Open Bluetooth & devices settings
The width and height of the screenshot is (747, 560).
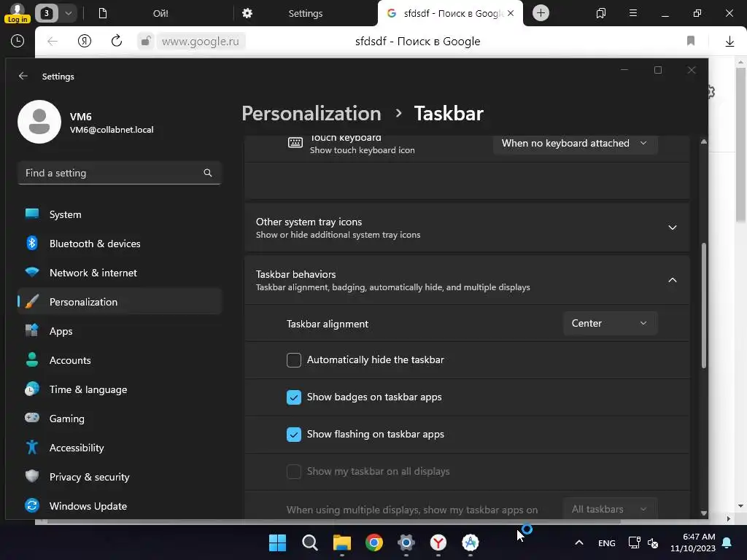coord(120,244)
